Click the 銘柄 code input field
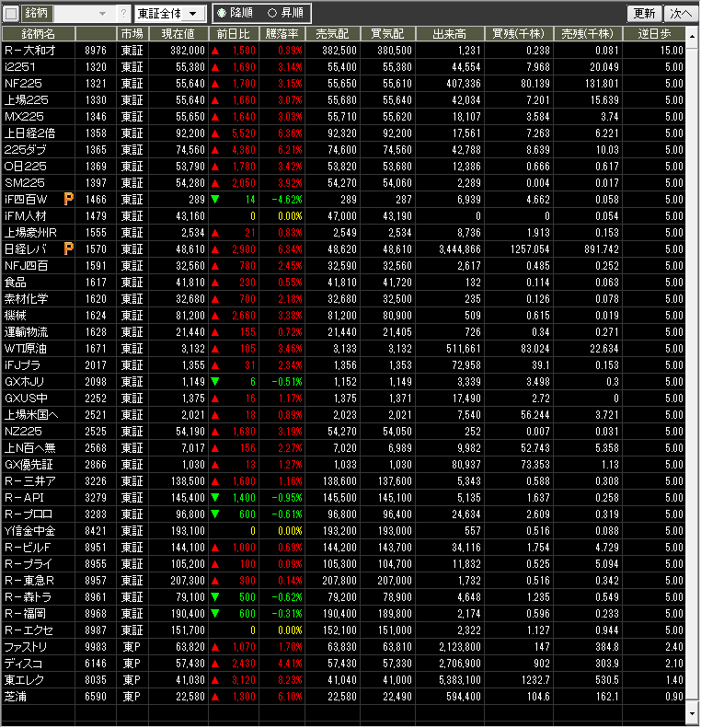This screenshot has height=728, width=701. pyautogui.click(x=76, y=14)
